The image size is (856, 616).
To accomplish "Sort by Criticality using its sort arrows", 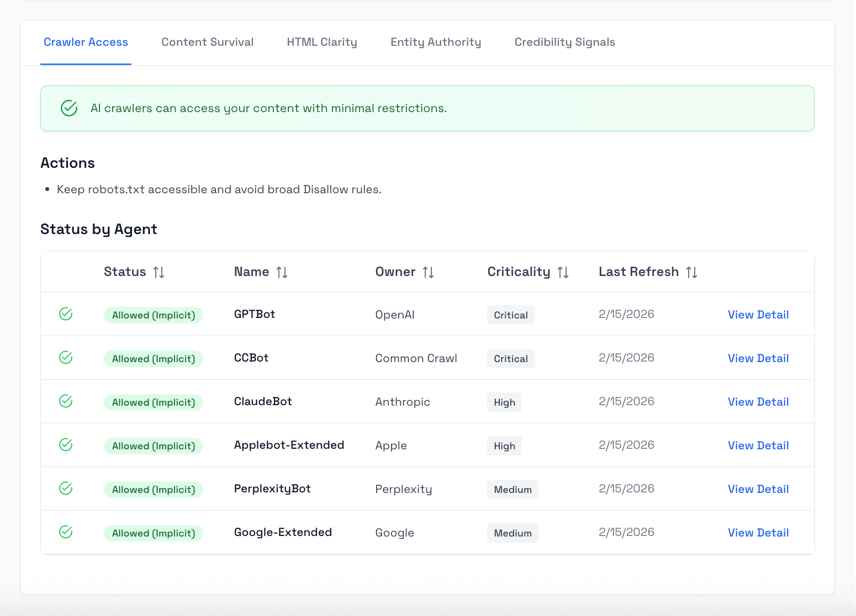I will coord(563,272).
